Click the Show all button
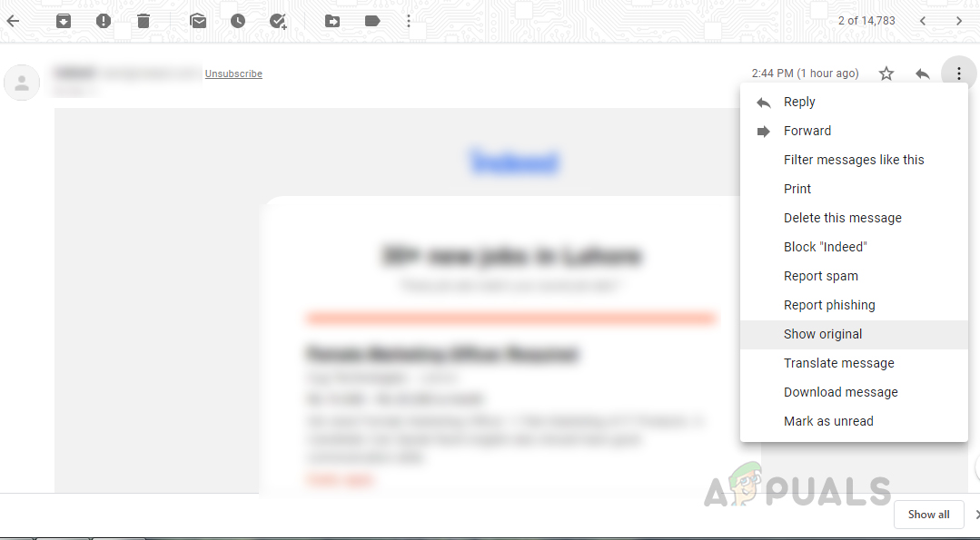980x540 pixels. coord(928,515)
